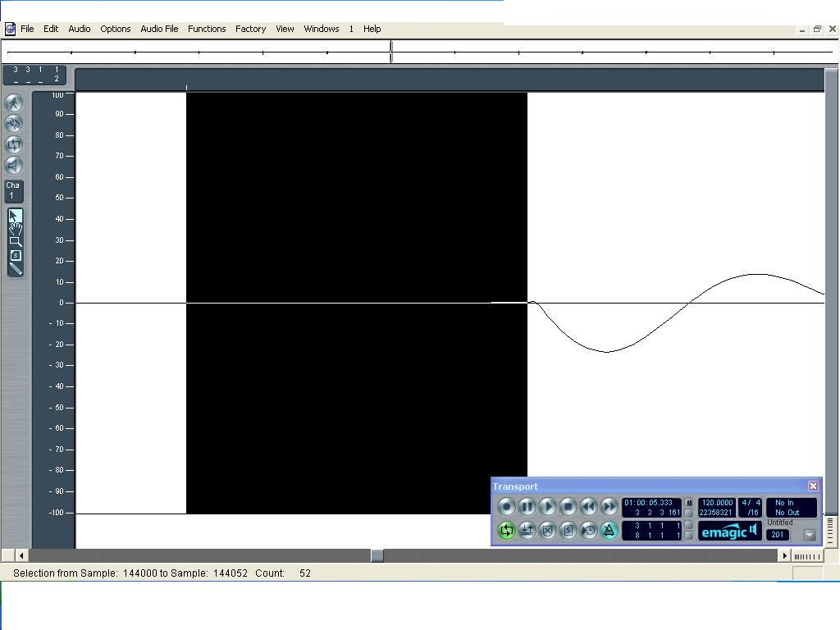Open the Options menu

click(115, 29)
